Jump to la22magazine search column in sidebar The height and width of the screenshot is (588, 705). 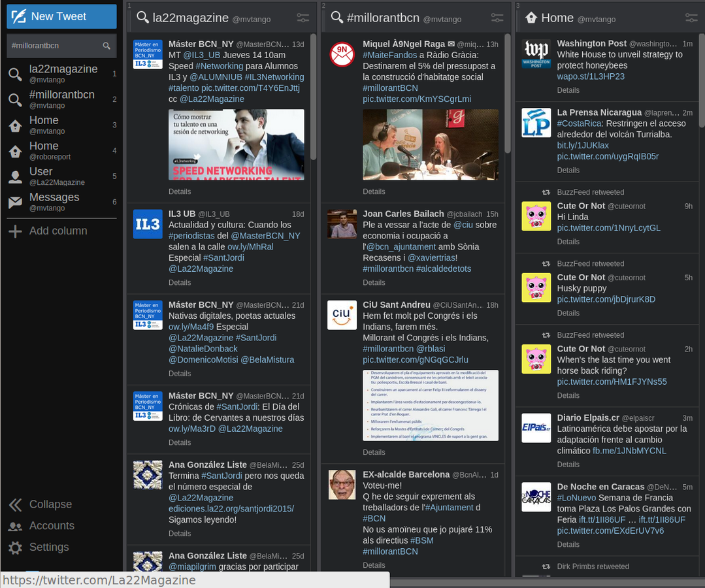click(x=61, y=73)
